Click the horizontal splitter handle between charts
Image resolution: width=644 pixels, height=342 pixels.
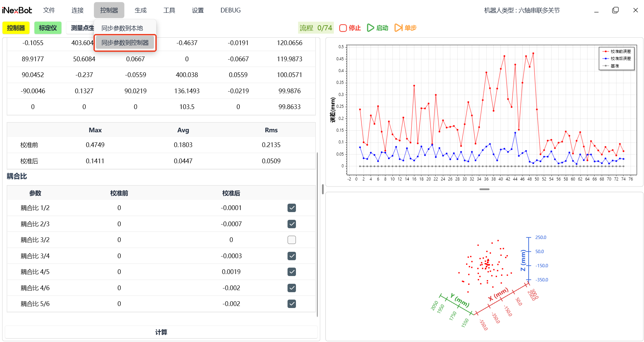[484, 190]
